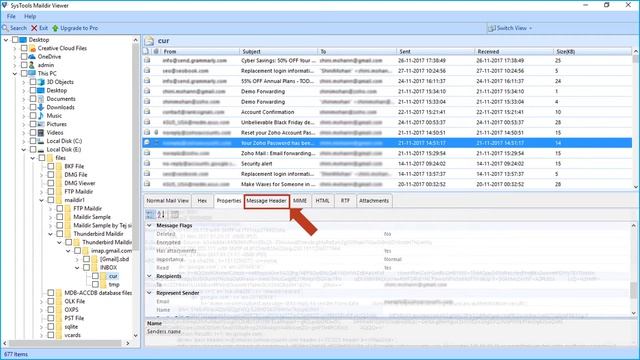This screenshot has width=640, height=360.
Task: Click the alphabetical sort icon in properties toolbar
Action: click(x=161, y=214)
